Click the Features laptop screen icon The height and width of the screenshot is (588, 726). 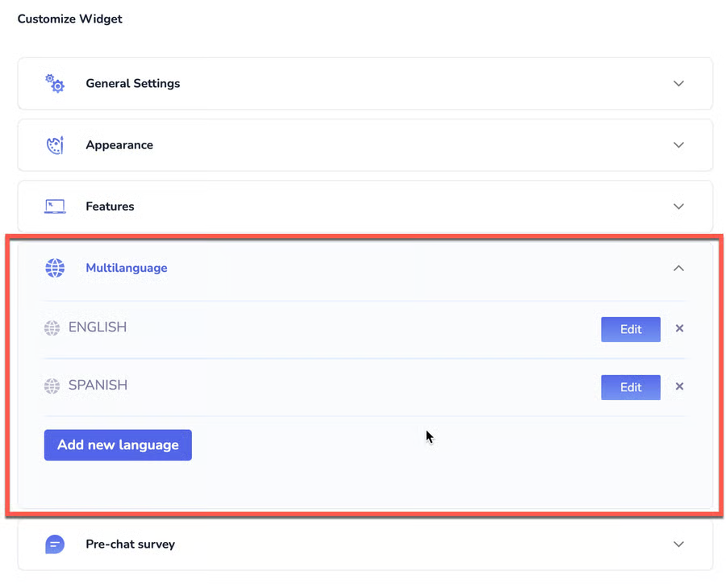[x=55, y=206]
